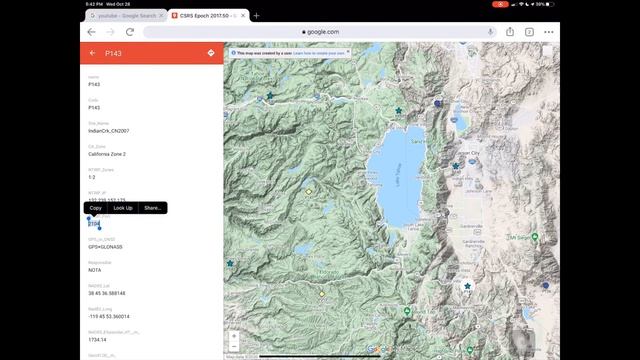The height and width of the screenshot is (360, 640).
Task: Click the GPS+GLONASS value
Action: point(105,247)
